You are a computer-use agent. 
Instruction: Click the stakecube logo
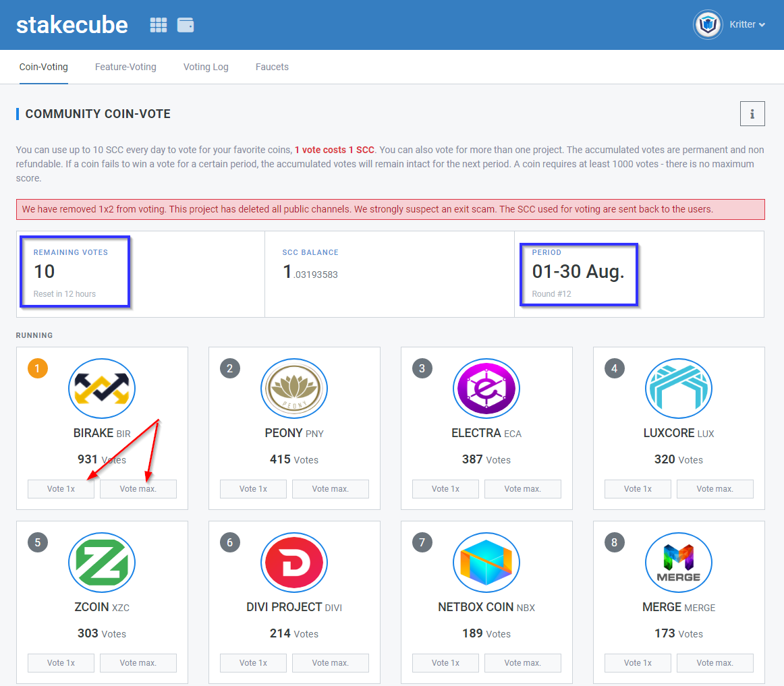click(72, 25)
